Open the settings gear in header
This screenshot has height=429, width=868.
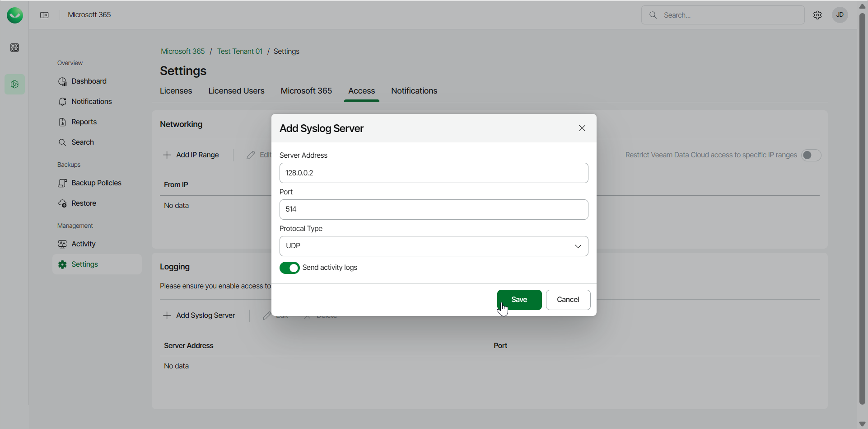(x=817, y=15)
